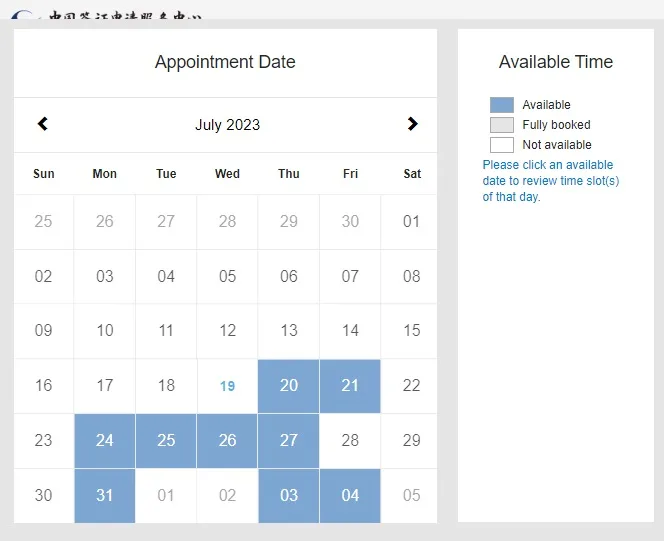Click unavailable date July 28

click(x=350, y=441)
